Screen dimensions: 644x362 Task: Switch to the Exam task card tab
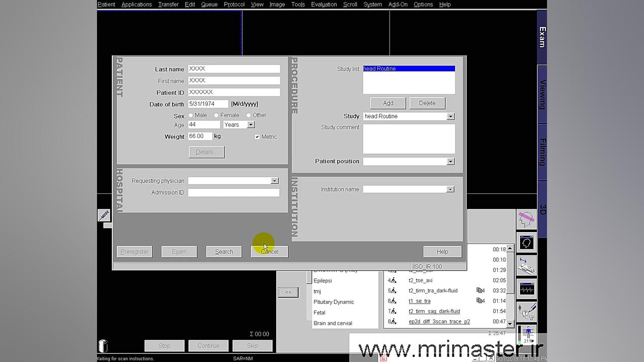pyautogui.click(x=542, y=37)
